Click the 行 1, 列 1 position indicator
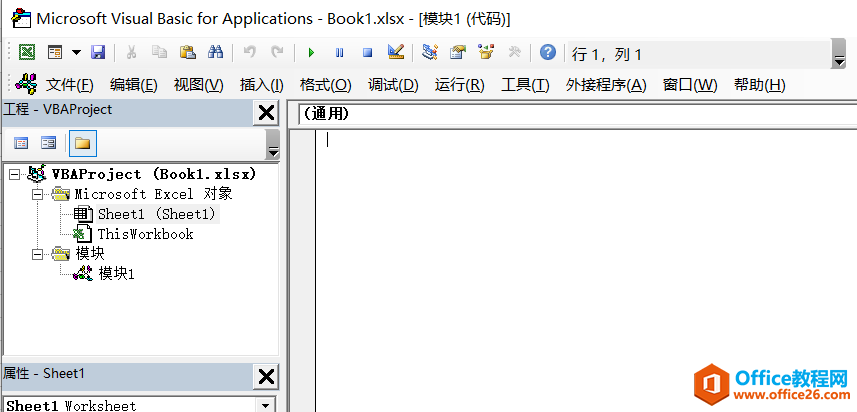This screenshot has width=857, height=412. (607, 55)
